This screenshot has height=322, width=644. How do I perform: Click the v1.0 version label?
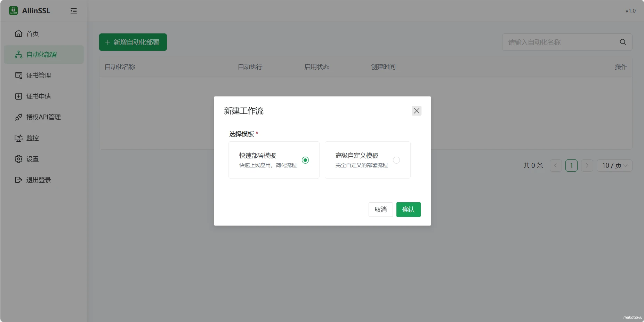[630, 11]
